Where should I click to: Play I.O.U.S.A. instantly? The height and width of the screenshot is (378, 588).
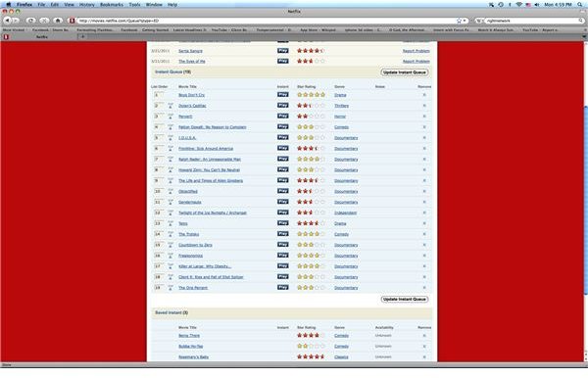tap(283, 137)
